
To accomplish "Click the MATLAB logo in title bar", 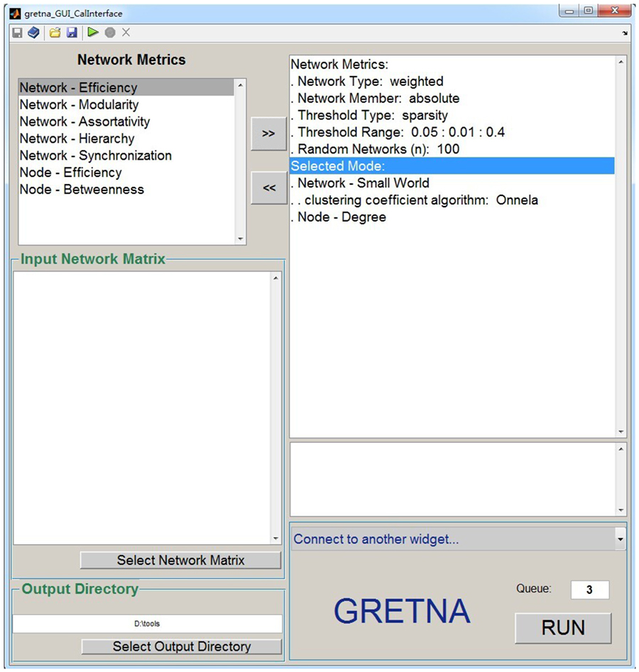I will [16, 13].
